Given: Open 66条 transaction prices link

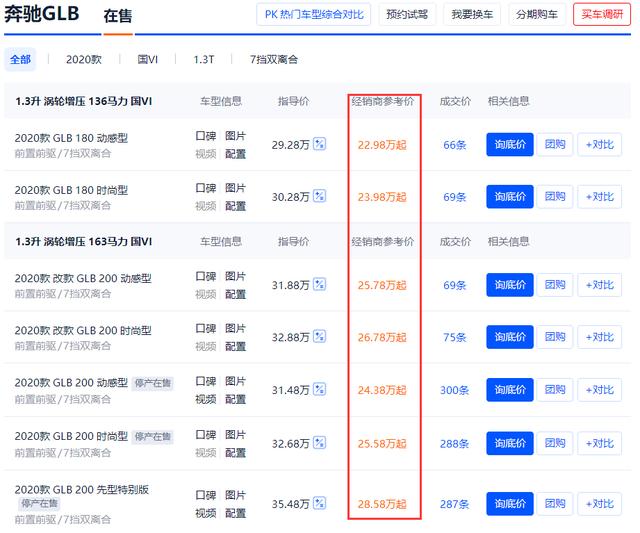Looking at the screenshot, I should pos(455,145).
